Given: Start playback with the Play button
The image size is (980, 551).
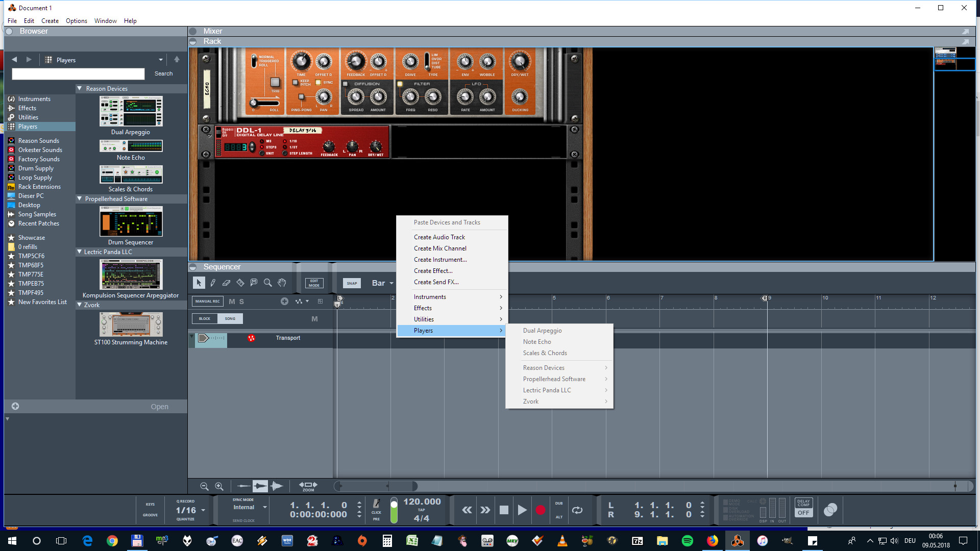Looking at the screenshot, I should (522, 510).
